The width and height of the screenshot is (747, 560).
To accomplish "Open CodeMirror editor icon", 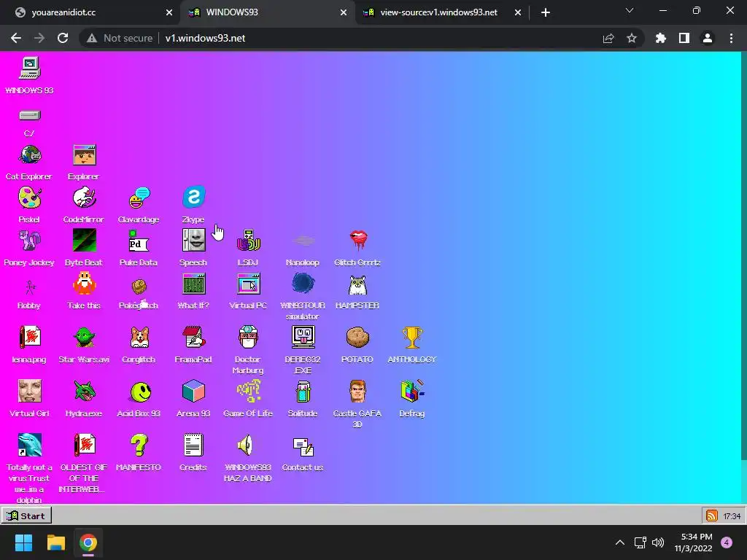I will pyautogui.click(x=85, y=198).
